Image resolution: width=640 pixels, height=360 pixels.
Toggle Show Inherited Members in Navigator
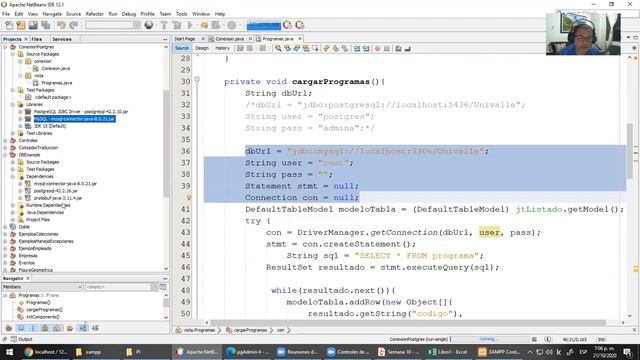pos(9,328)
